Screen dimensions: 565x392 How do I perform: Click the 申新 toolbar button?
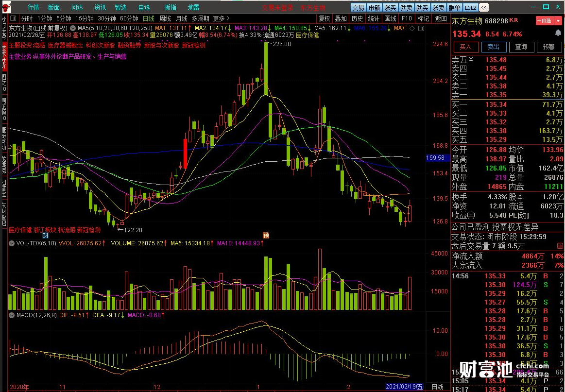(x=375, y=8)
